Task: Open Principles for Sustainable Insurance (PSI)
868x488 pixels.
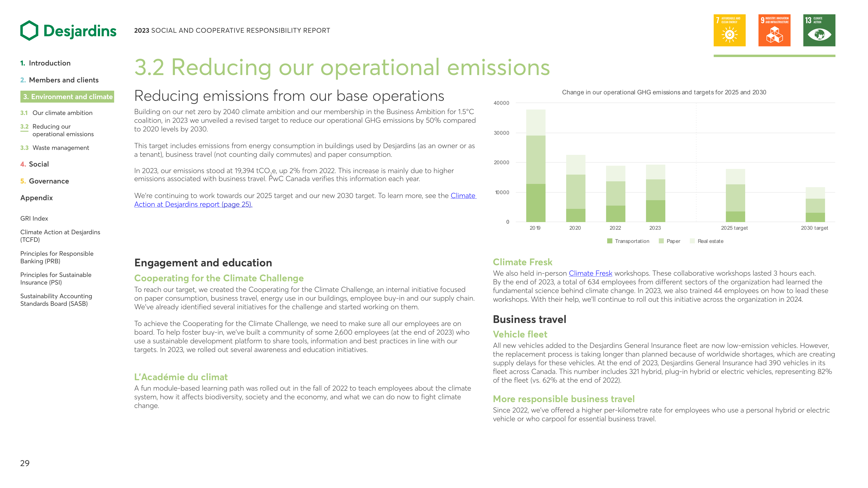Action: 56,278
